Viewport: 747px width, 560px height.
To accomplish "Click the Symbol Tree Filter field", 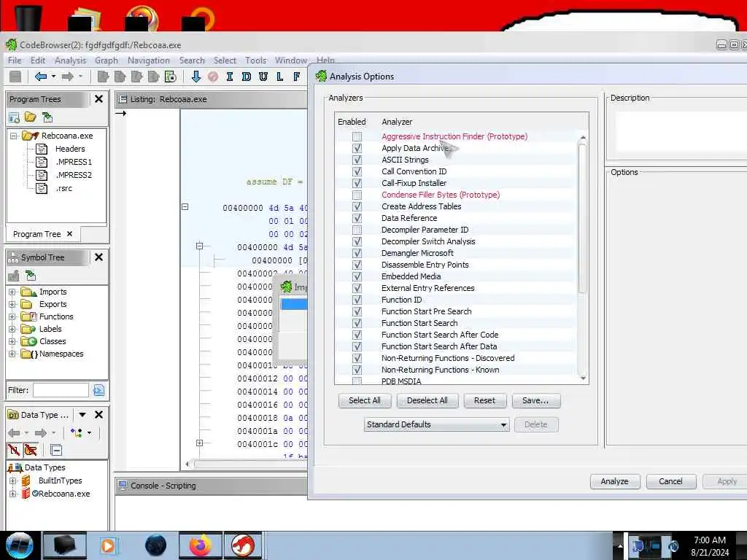I will [61, 391].
